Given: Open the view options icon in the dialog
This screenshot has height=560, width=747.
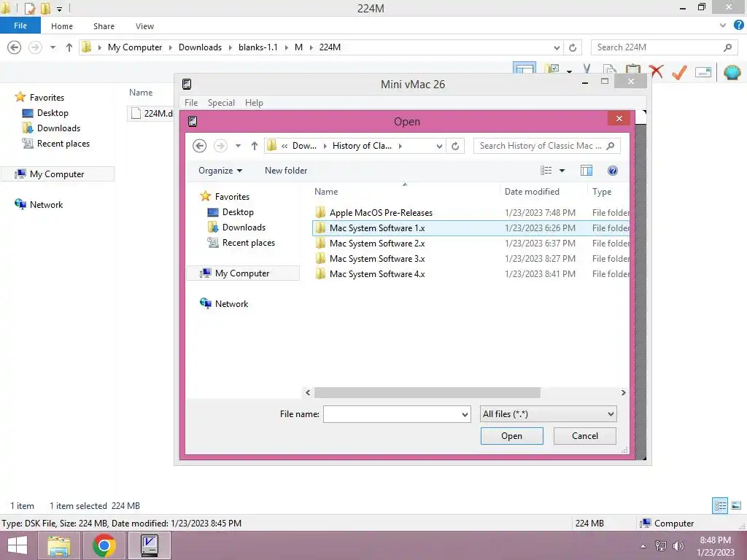Looking at the screenshot, I should pyautogui.click(x=546, y=171).
